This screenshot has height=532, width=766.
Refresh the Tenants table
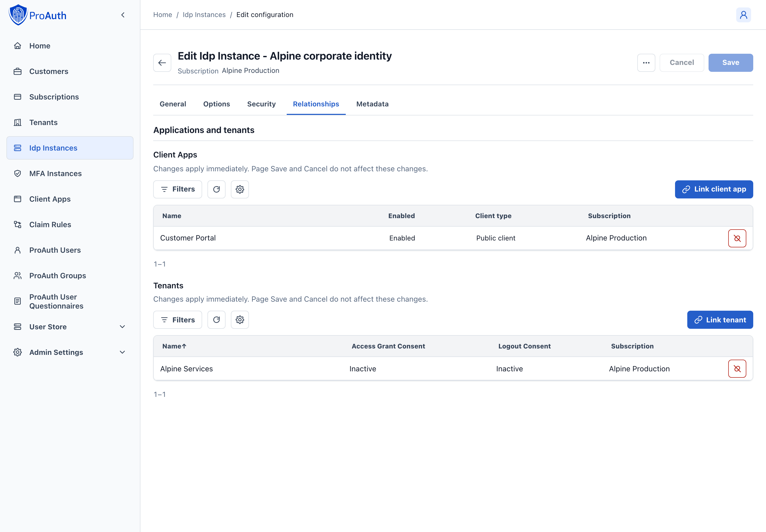pyautogui.click(x=216, y=320)
